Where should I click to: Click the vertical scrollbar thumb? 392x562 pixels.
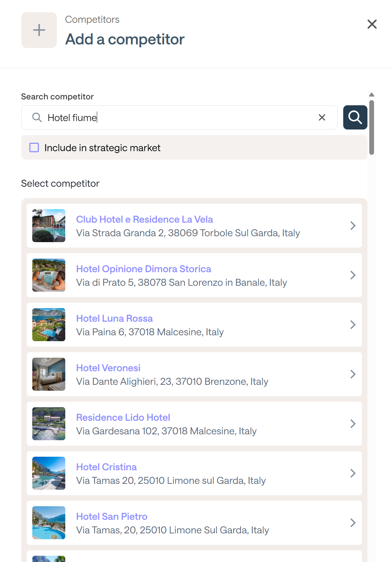[371, 127]
